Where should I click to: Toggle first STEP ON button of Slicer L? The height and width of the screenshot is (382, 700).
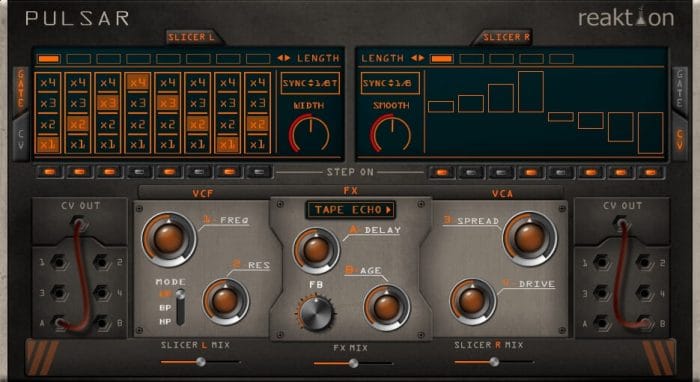(50, 172)
